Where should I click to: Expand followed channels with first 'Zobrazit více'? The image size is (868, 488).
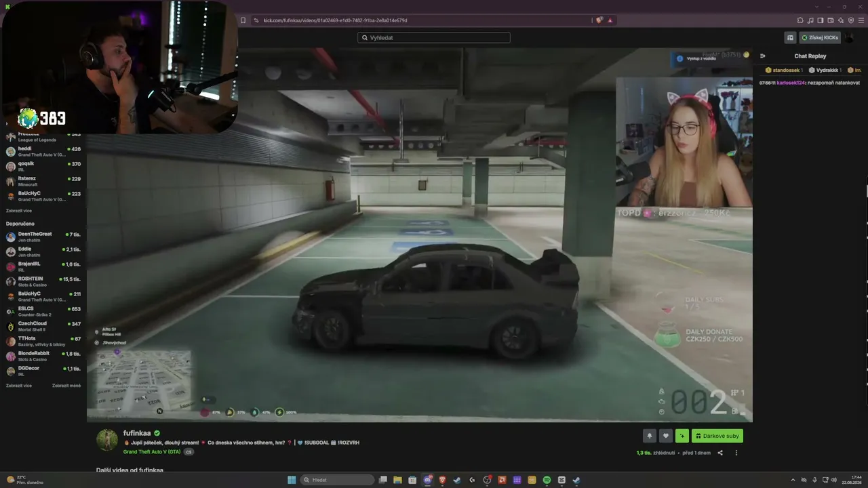19,211
